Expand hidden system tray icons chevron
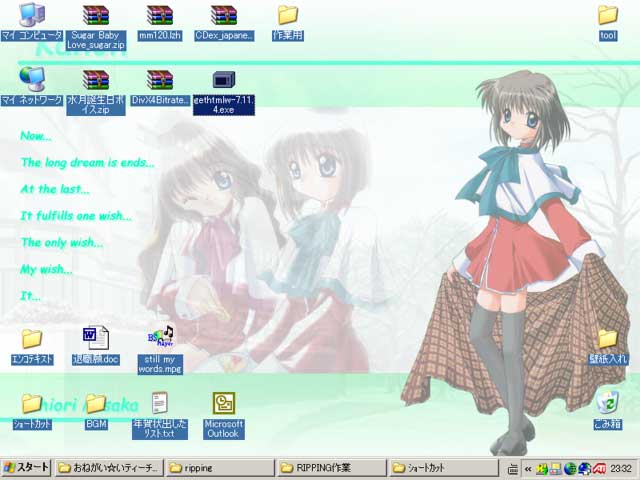Screen dimensions: 640x480 coord(528,468)
